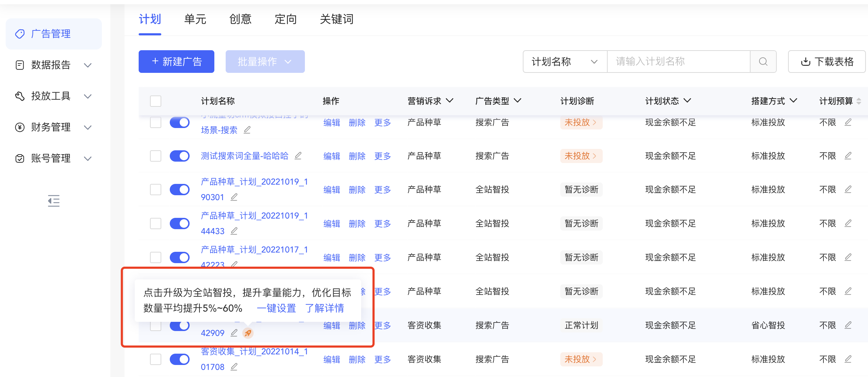Viewport: 868px width, 377px height.
Task: Open plan 测试搜索词全量-哈哈哈 name link
Action: coord(245,156)
